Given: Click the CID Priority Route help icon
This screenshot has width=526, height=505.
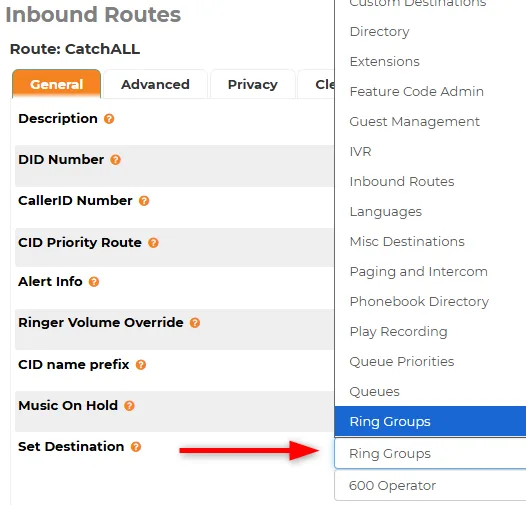Looking at the screenshot, I should (x=153, y=243).
